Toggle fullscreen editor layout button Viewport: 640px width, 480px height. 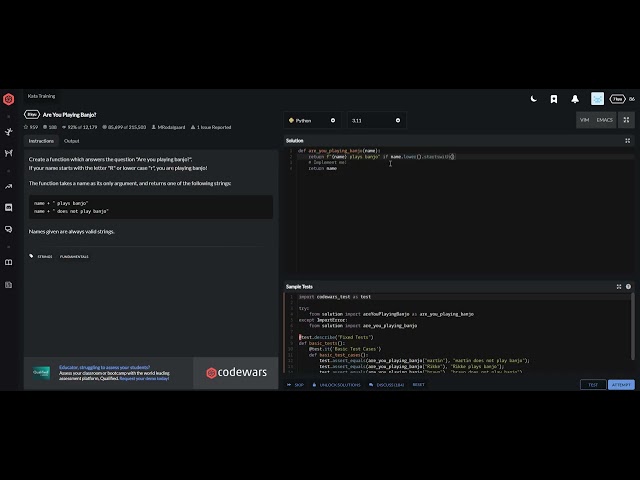coord(626,120)
